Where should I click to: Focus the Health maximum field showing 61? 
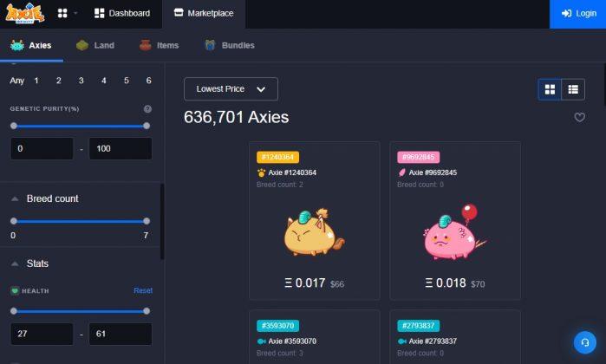[121, 334]
